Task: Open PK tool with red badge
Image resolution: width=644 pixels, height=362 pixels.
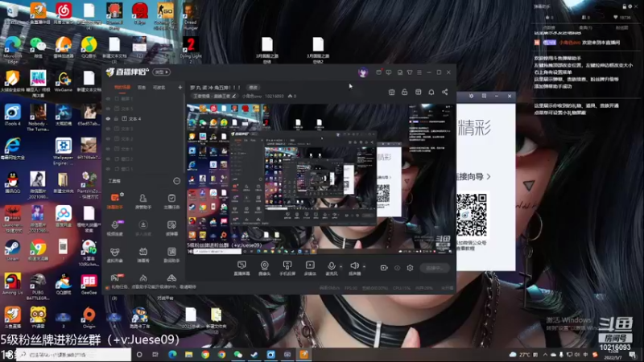Action: [115, 278]
